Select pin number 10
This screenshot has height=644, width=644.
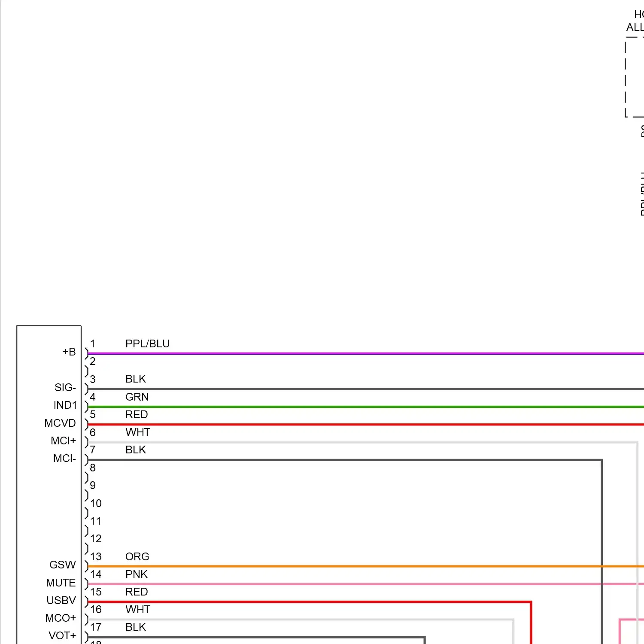point(96,504)
